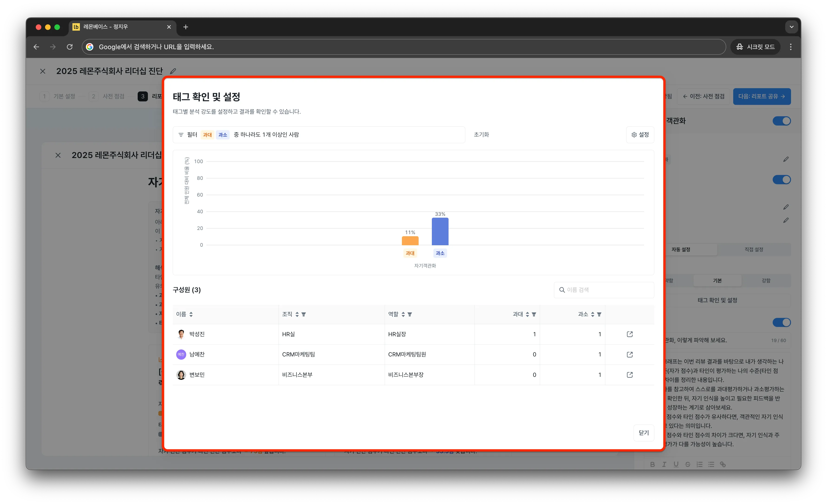Click the 역할 column sort arrows
The width and height of the screenshot is (827, 504).
point(403,314)
